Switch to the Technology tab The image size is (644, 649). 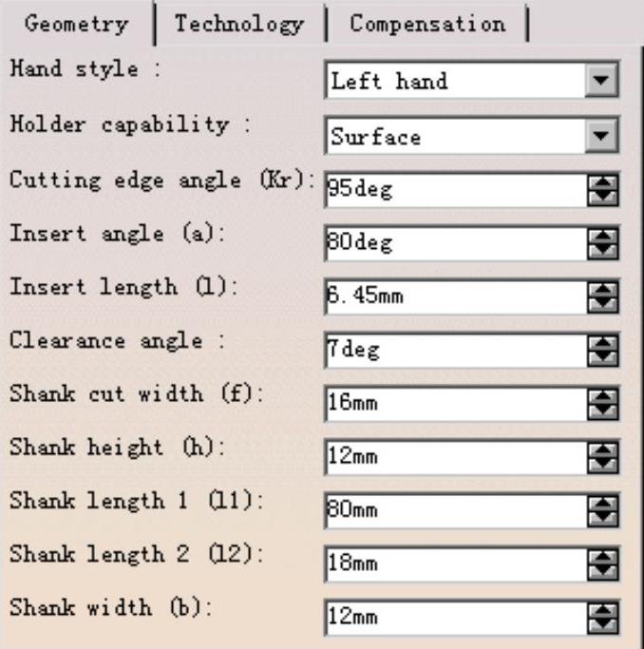[x=239, y=24]
